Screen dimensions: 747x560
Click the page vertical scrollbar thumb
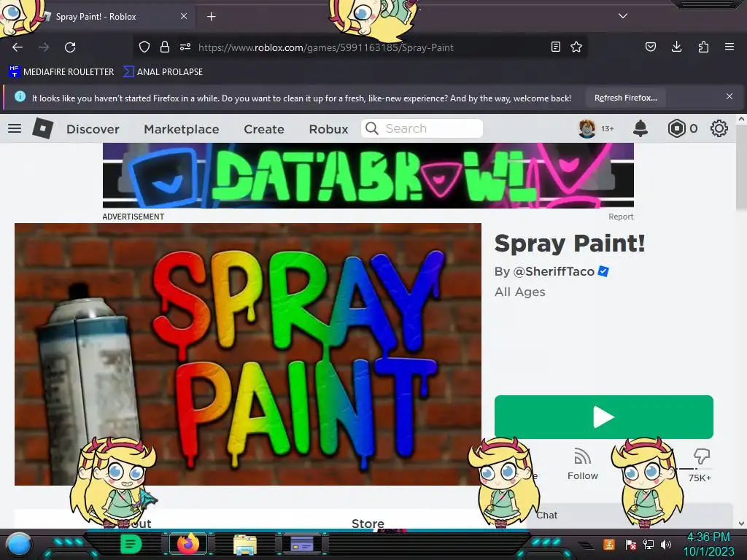(741, 167)
